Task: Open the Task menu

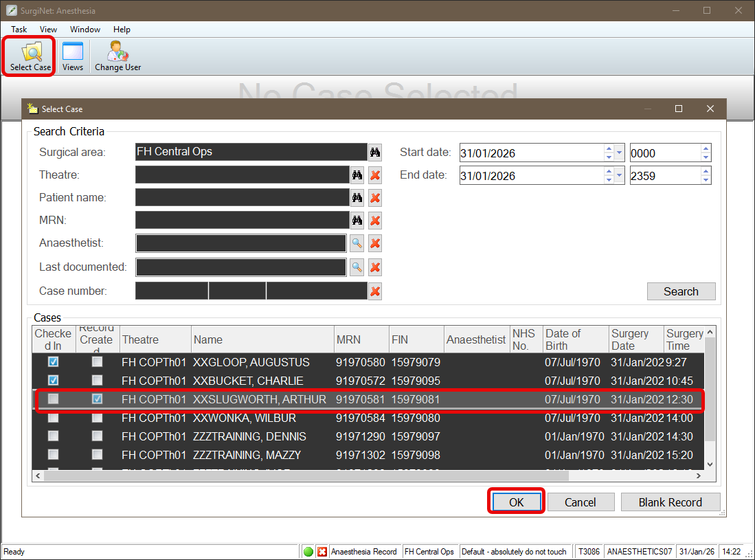Action: [19, 30]
